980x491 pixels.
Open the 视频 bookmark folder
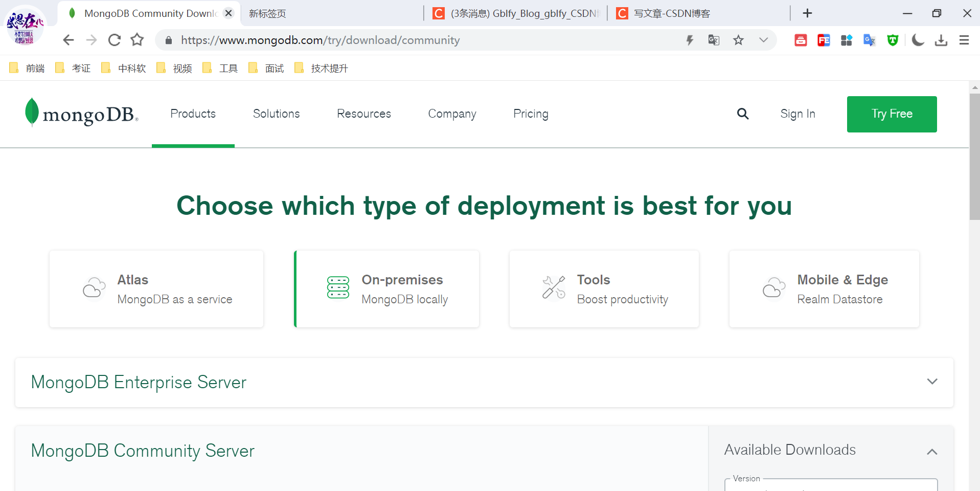(x=174, y=68)
